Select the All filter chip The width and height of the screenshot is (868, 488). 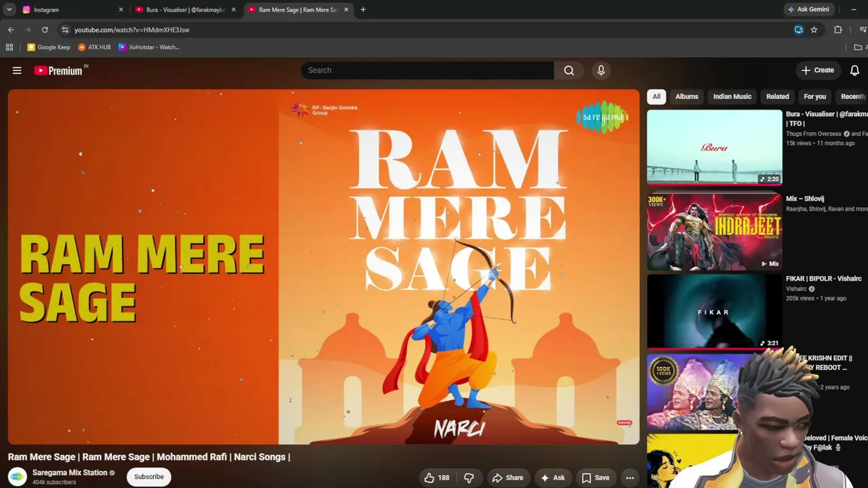[656, 96]
